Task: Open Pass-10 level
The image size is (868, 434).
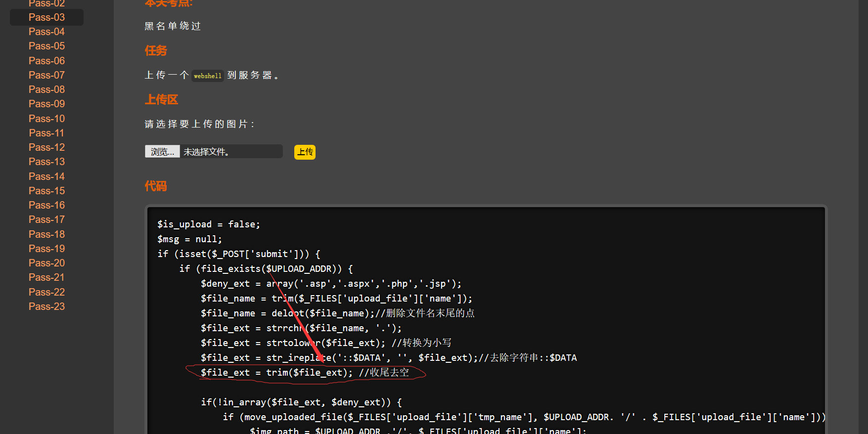Action: (46, 119)
